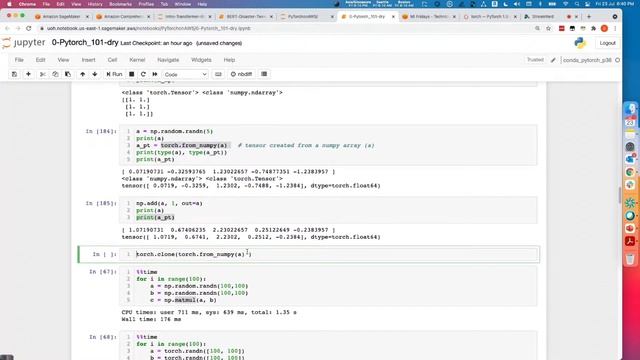Open the Chrome profile avatar

[604, 29]
